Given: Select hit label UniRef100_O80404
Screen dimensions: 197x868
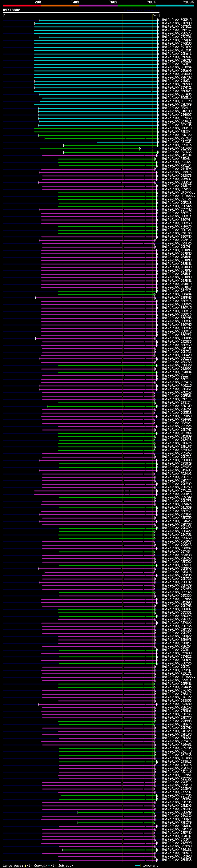Looking at the screenshot, I should point(177,294).
